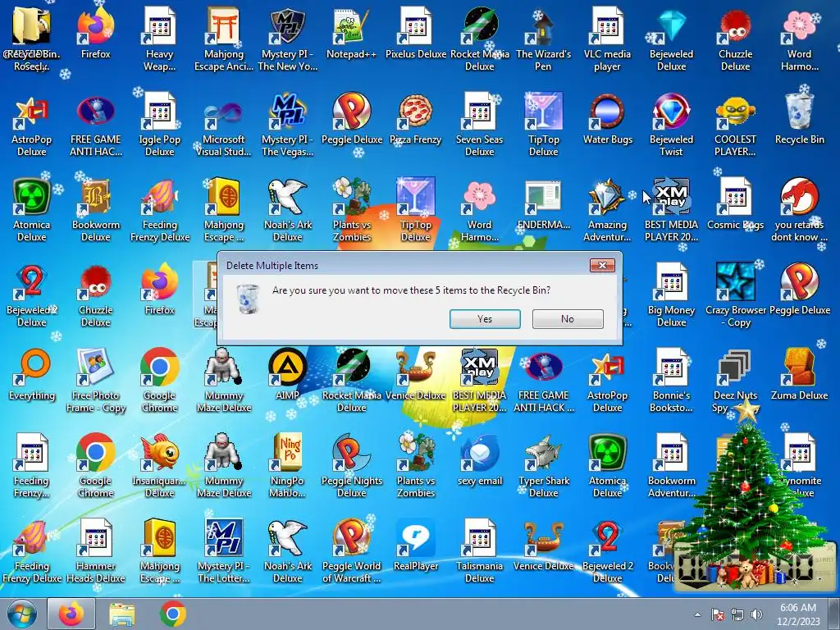Select the Pixelus Deluxe desktop shortcut

coord(416,33)
